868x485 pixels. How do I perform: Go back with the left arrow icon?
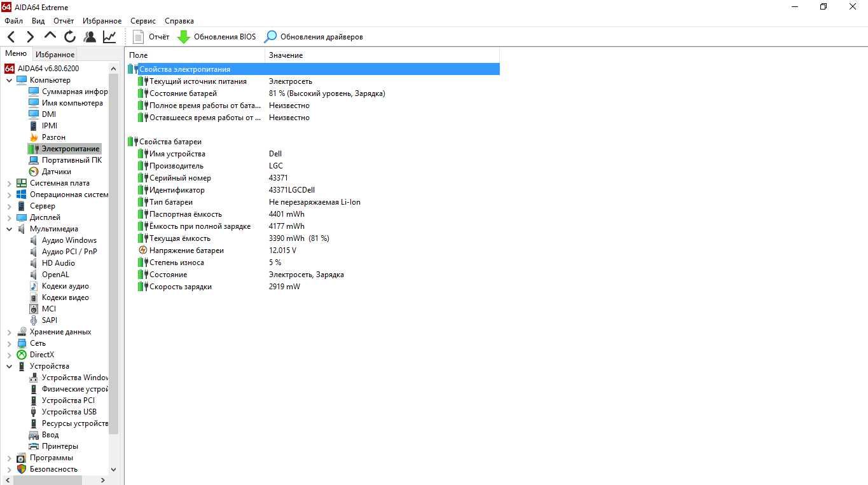(11, 37)
